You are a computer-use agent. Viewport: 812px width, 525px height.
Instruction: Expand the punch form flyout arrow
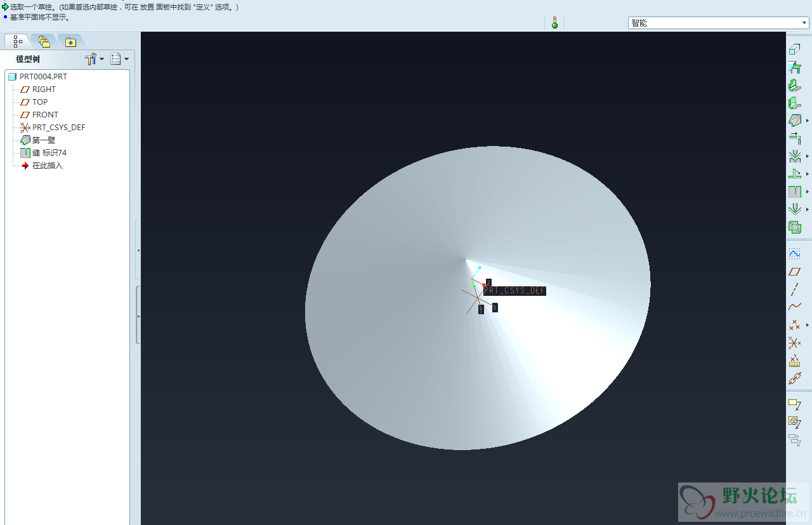click(x=808, y=209)
